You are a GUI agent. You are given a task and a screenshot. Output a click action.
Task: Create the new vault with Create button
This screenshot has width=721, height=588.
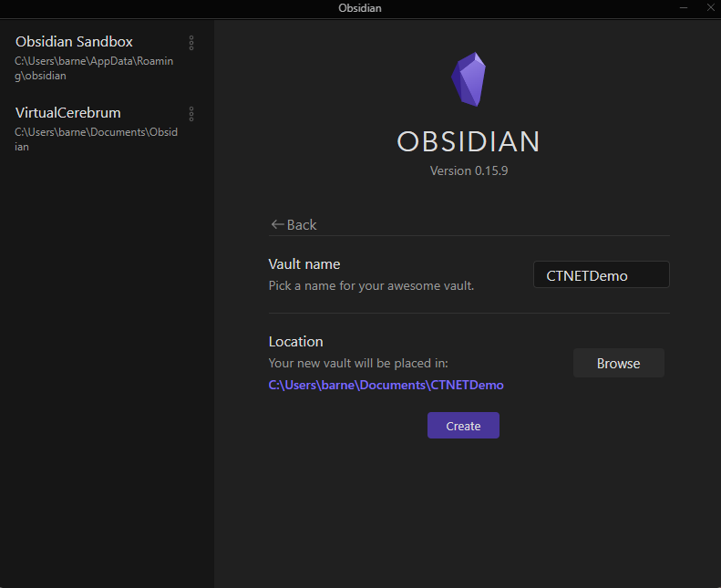tap(463, 426)
